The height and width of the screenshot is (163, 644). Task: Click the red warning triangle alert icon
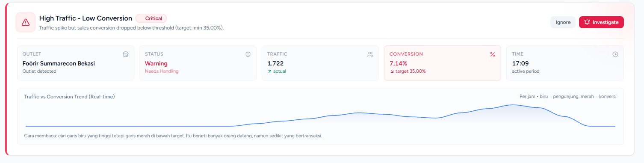[x=26, y=22]
